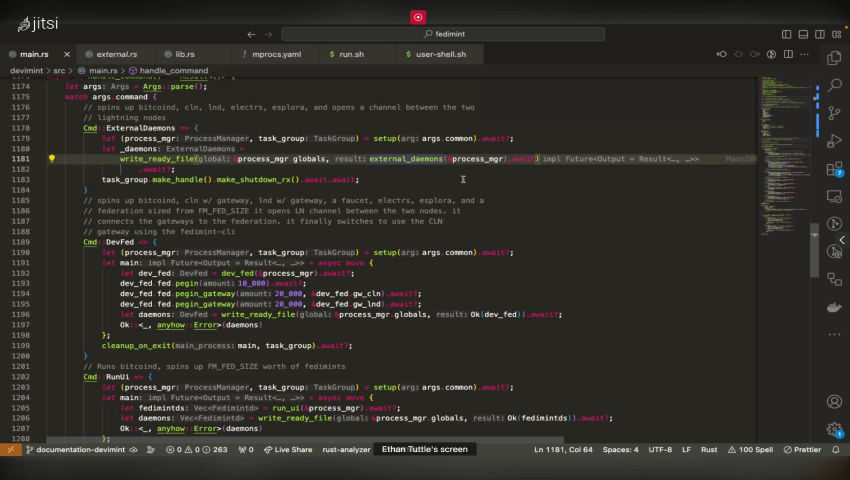This screenshot has width=850, height=480.
Task: Open the UTF-8 encoding selector
Action: tap(660, 450)
